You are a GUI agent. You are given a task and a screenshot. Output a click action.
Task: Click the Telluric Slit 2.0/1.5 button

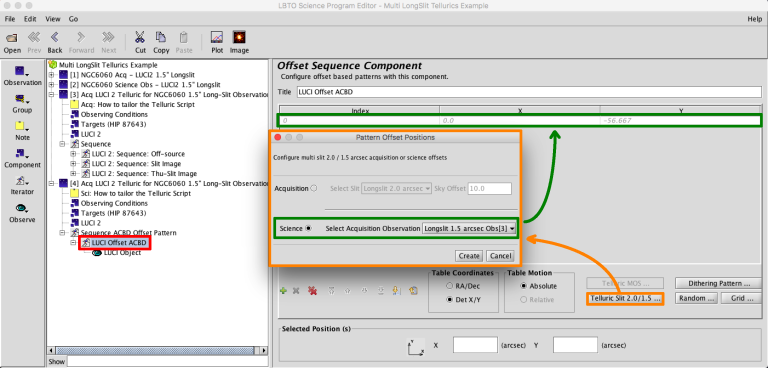point(625,298)
